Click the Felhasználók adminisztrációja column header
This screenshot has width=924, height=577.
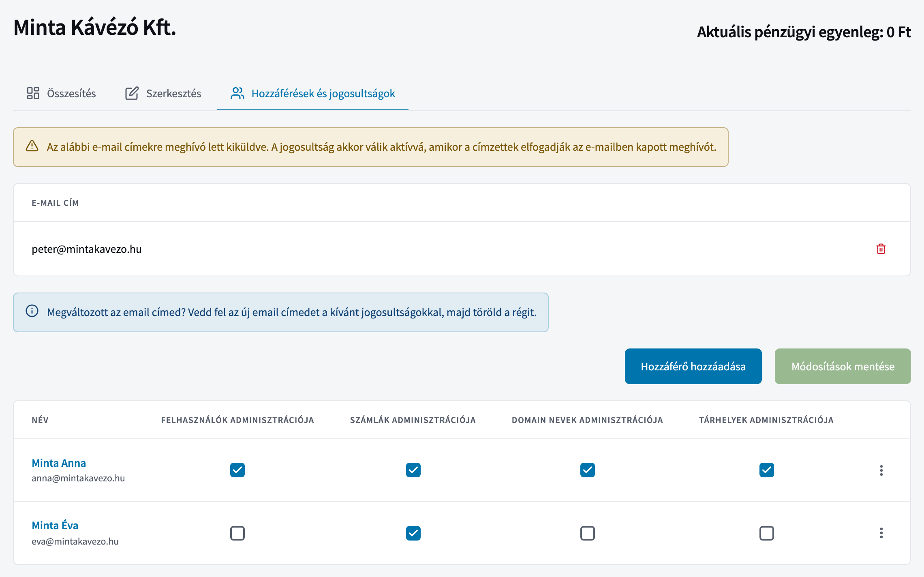click(237, 420)
